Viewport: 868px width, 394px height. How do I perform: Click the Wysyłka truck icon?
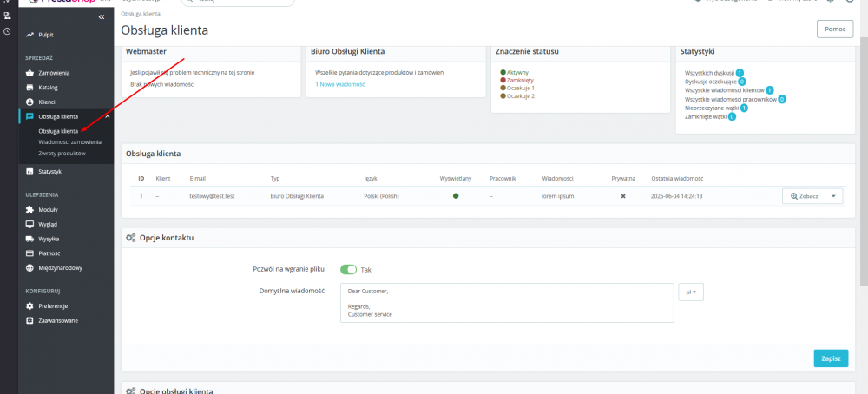pyautogui.click(x=30, y=239)
